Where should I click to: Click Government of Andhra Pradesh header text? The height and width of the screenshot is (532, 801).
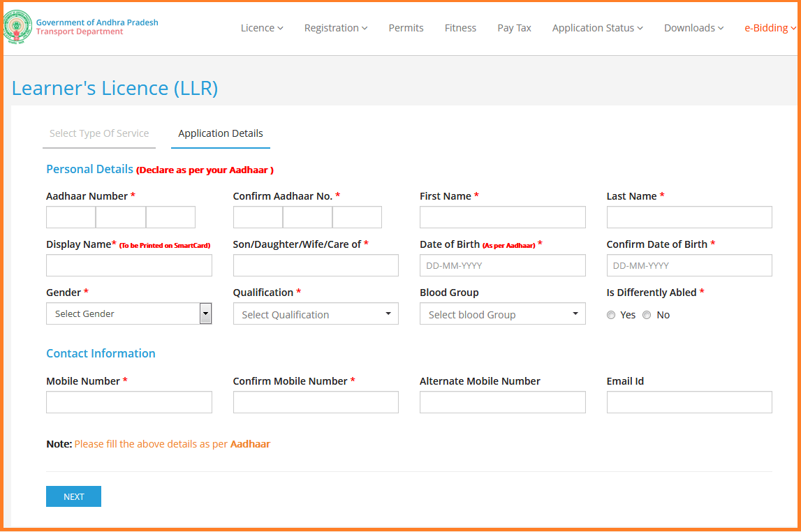pyautogui.click(x=97, y=22)
